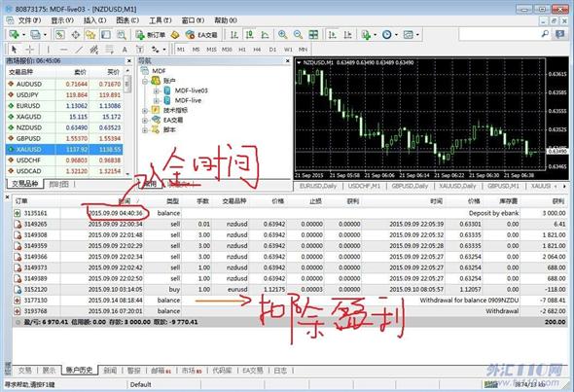Open the 工具 menu
Screen dimensions: 574x392
tap(160, 20)
